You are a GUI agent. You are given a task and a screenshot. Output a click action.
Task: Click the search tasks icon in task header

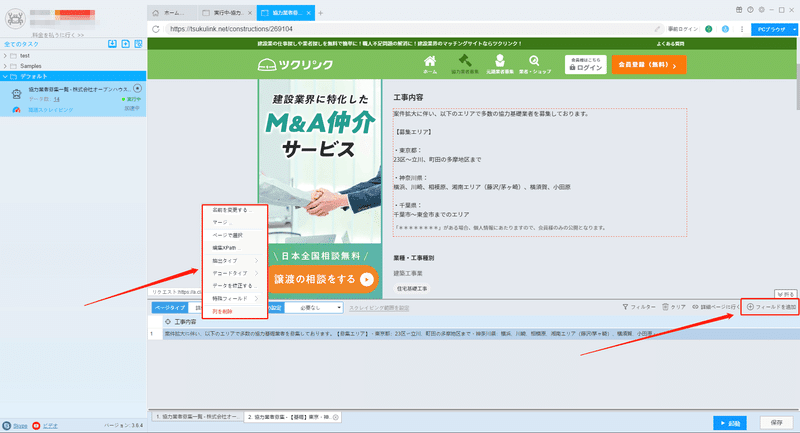click(x=138, y=44)
